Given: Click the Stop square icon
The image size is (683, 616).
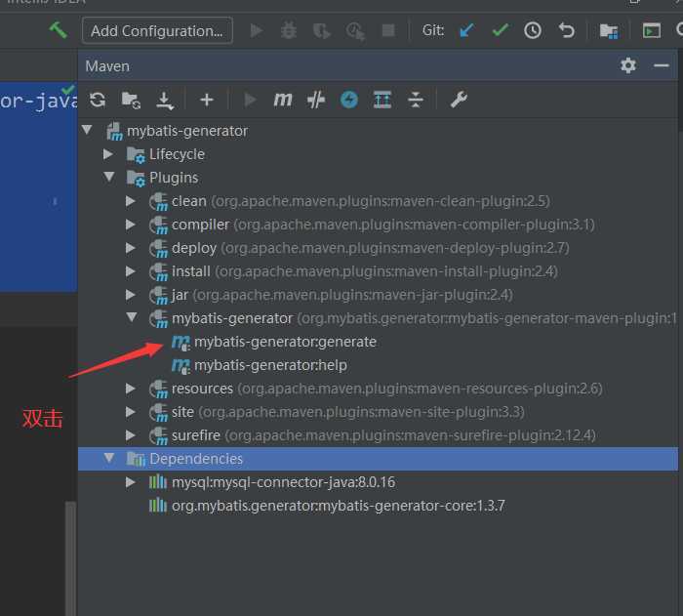Looking at the screenshot, I should click(x=388, y=30).
